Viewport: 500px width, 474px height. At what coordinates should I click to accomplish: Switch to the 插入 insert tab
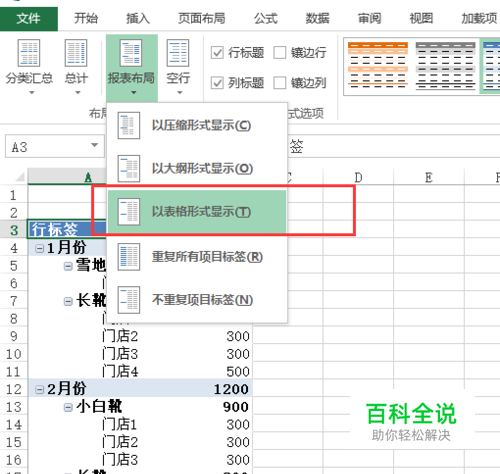[138, 18]
